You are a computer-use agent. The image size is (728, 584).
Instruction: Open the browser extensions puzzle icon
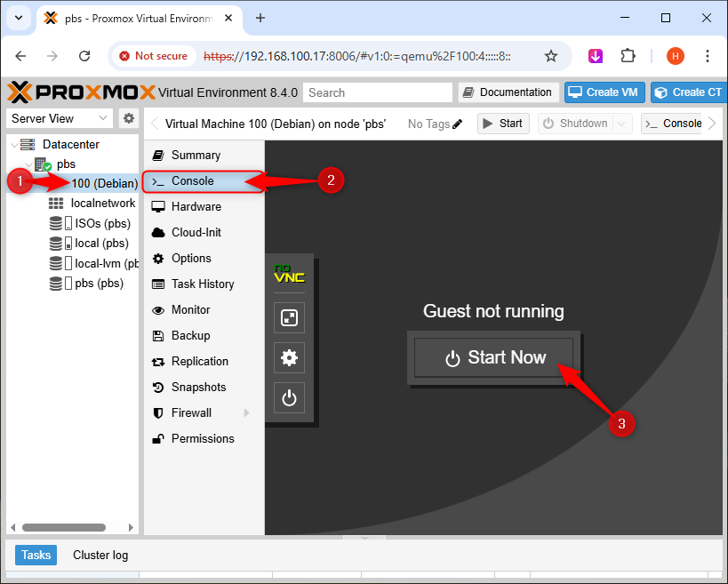(x=628, y=56)
